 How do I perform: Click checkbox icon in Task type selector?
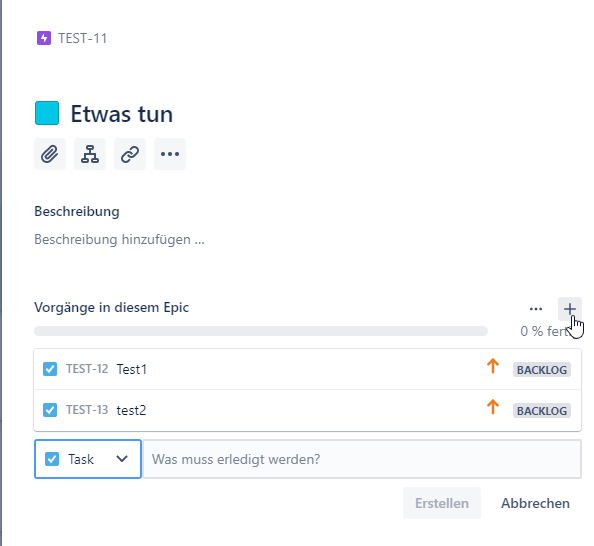click(x=52, y=459)
